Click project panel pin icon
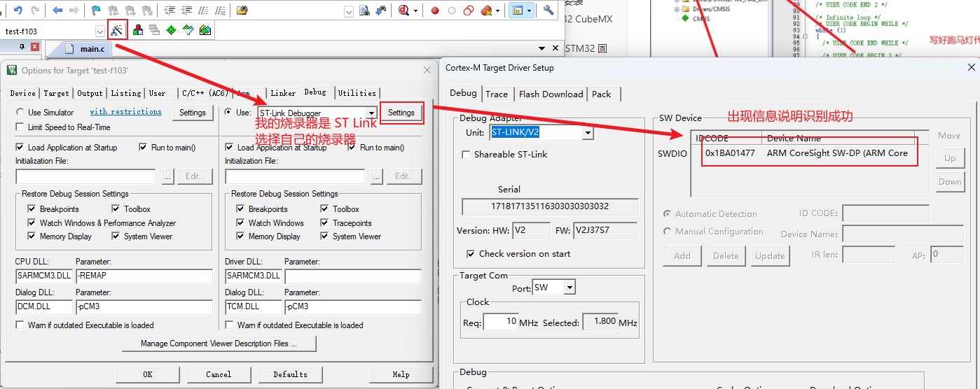 (22, 47)
